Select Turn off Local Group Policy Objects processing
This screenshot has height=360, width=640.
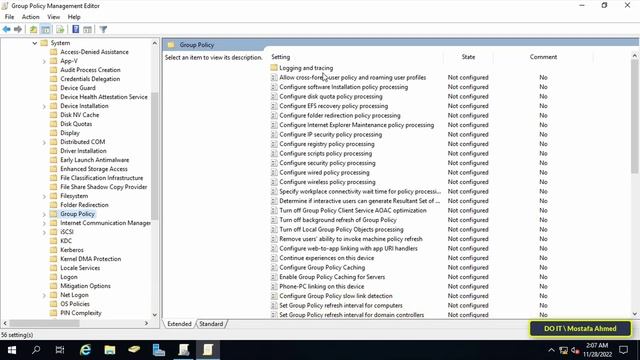(x=341, y=229)
